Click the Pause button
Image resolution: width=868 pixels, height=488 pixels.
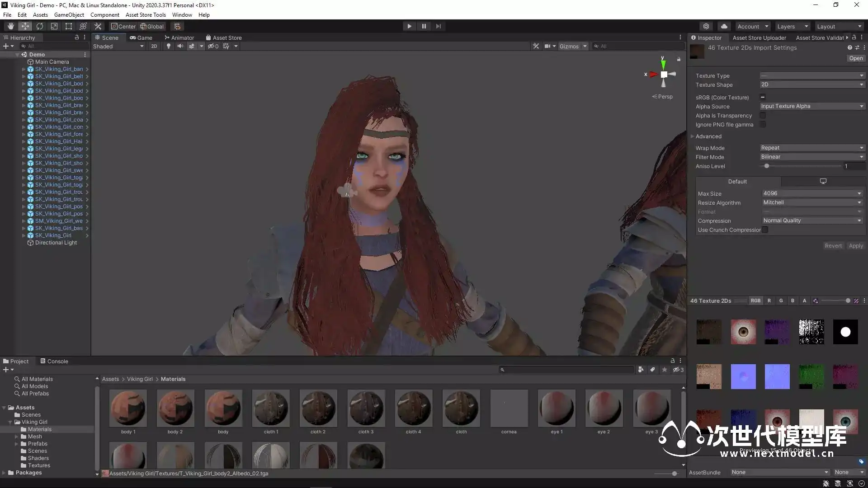tap(424, 26)
